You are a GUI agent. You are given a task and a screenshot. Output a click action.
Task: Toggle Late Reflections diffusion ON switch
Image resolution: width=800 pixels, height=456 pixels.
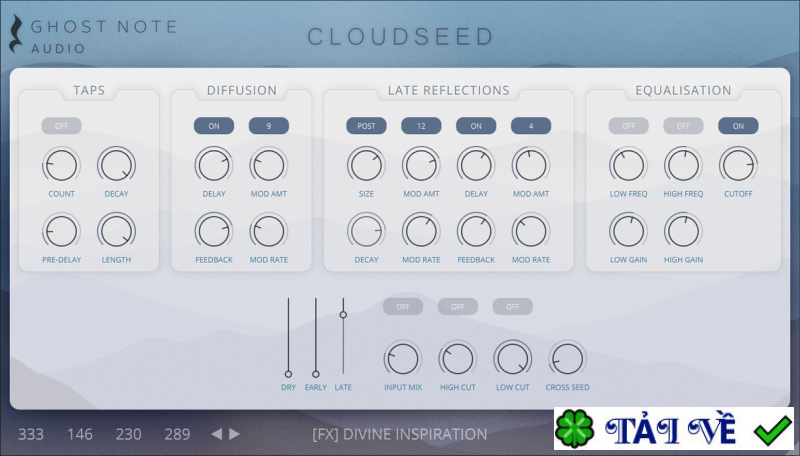476,126
